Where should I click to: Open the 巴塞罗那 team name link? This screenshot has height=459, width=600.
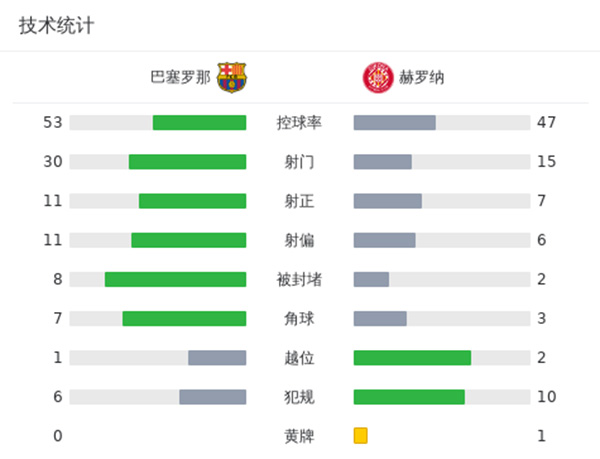(x=180, y=78)
